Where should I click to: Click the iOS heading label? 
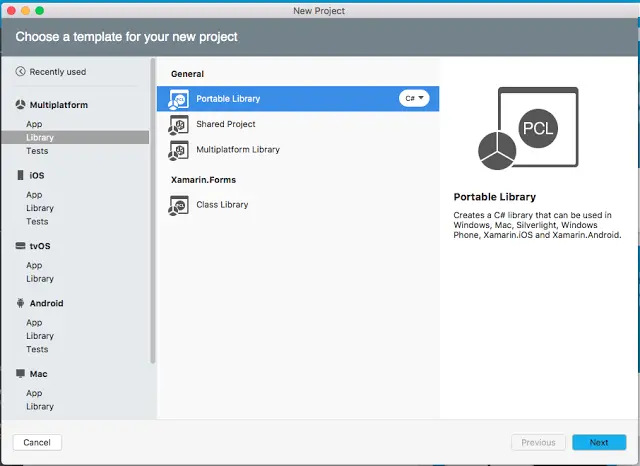(37, 175)
